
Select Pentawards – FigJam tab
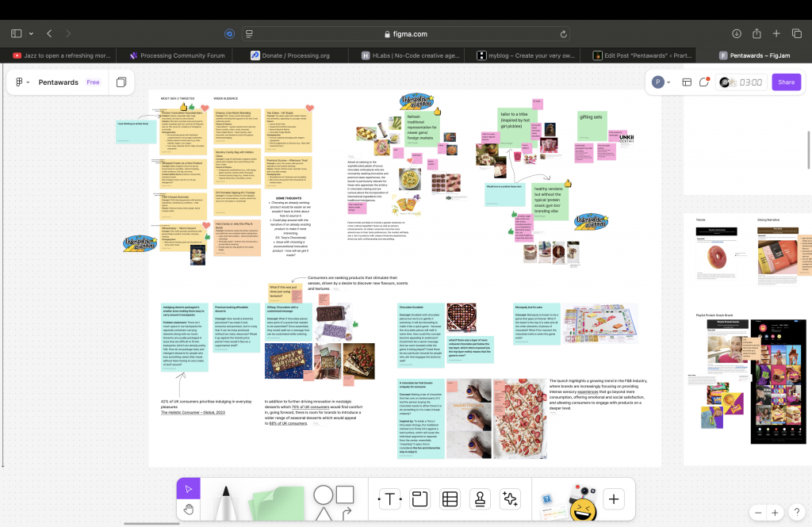pyautogui.click(x=755, y=55)
